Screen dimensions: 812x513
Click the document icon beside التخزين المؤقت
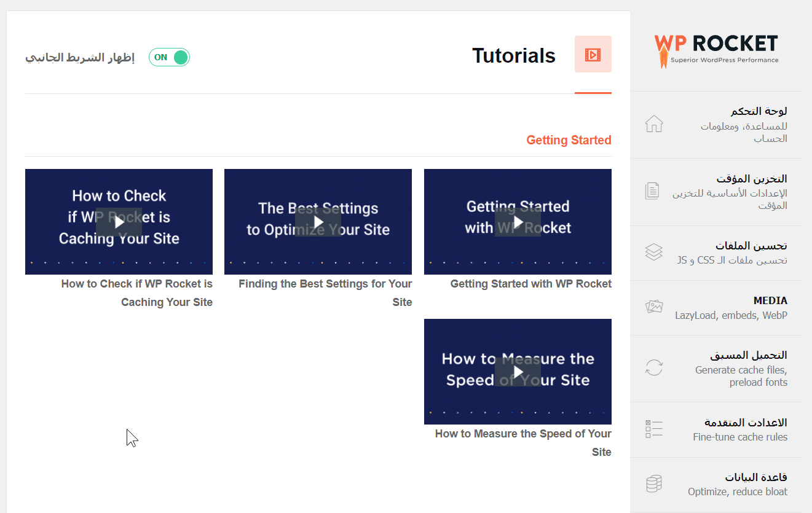tap(653, 191)
